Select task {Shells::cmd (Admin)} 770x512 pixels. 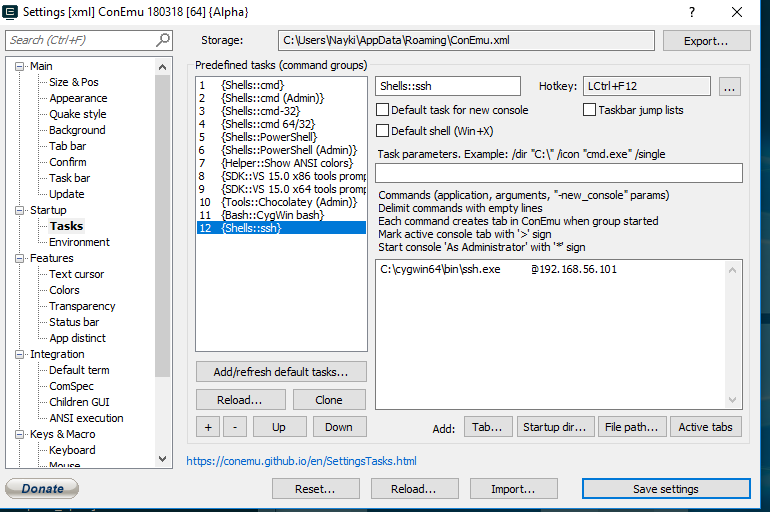(281, 98)
